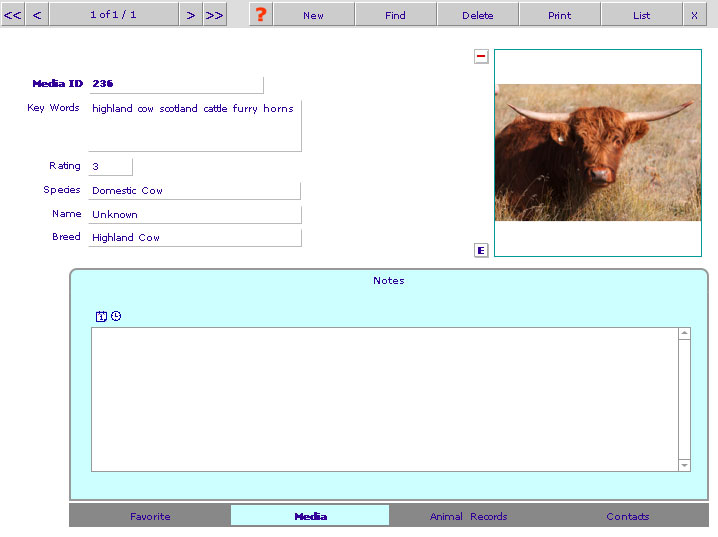Click the Species label
The width and height of the screenshot is (718, 537).
[62, 190]
